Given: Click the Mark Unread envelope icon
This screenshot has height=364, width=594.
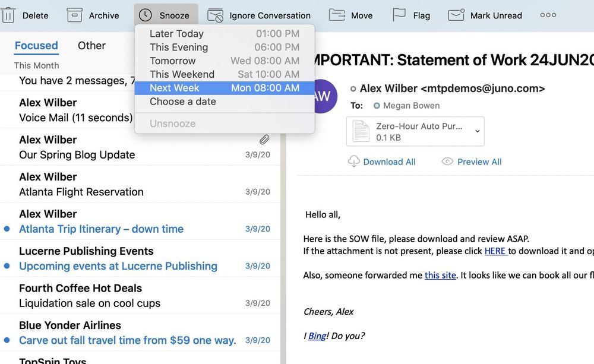Looking at the screenshot, I should coord(456,15).
